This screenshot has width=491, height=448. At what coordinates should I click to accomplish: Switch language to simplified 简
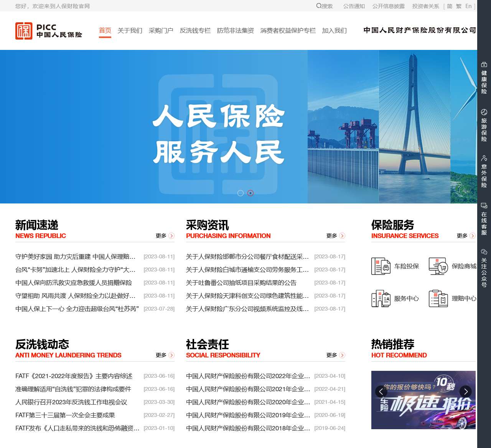[x=450, y=6]
